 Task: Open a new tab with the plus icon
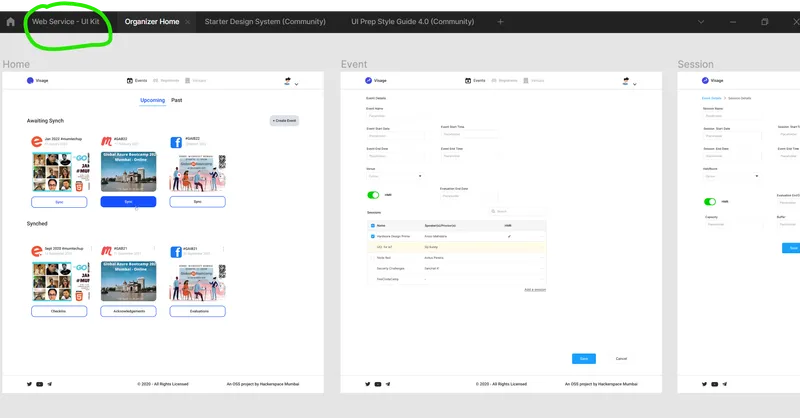pos(500,21)
